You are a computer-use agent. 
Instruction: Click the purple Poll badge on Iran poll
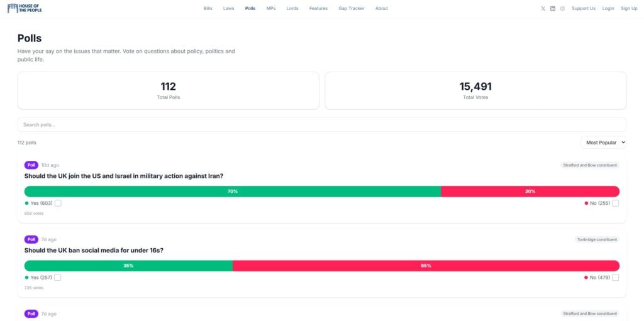31,165
